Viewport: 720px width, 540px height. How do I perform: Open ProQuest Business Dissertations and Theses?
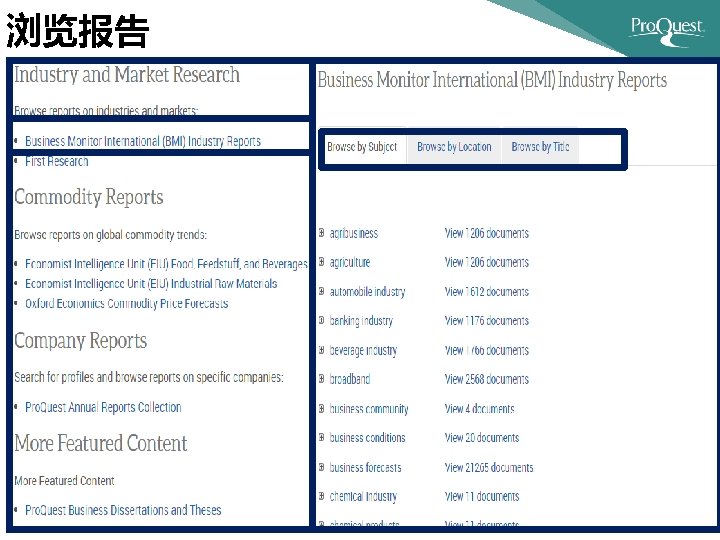coord(123,510)
